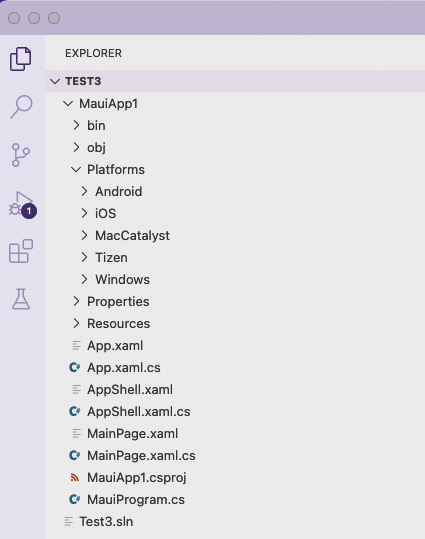The height and width of the screenshot is (539, 425).
Task: Open App.xaml.cs file
Action: [x=235, y=367]
